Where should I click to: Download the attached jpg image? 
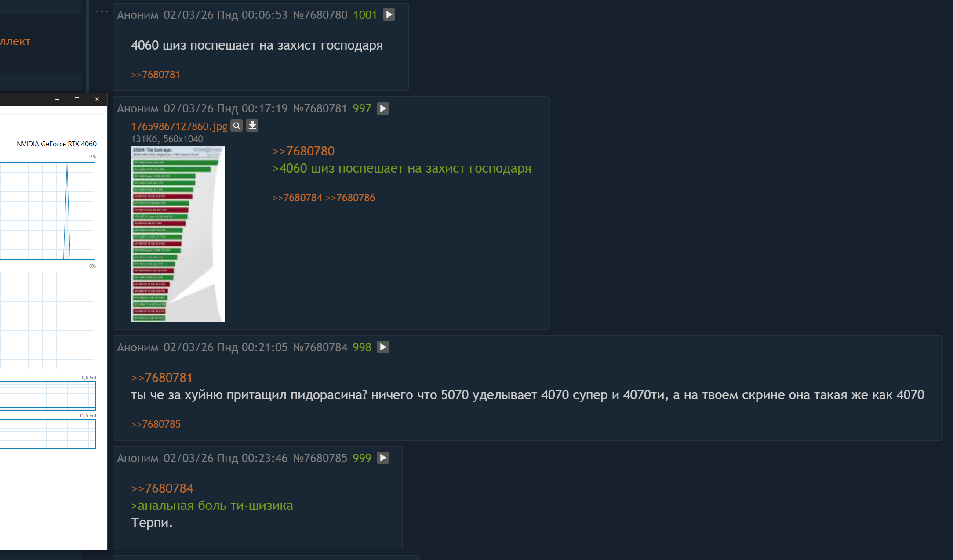click(252, 126)
